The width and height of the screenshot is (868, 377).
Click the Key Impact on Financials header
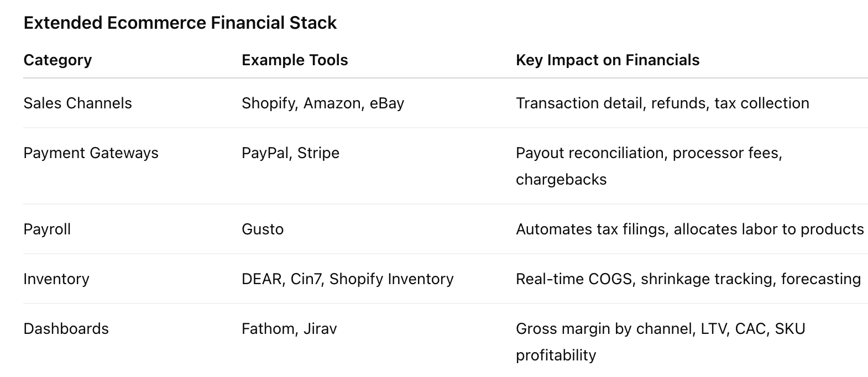point(607,60)
